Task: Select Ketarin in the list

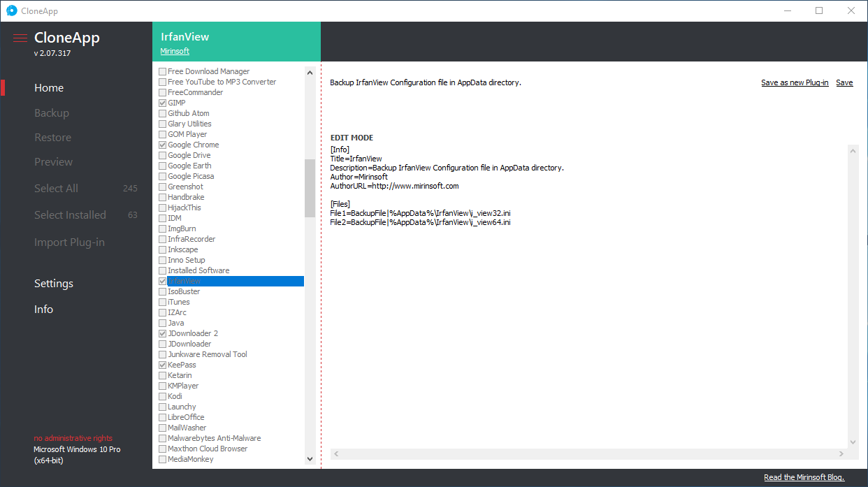Action: tap(180, 375)
